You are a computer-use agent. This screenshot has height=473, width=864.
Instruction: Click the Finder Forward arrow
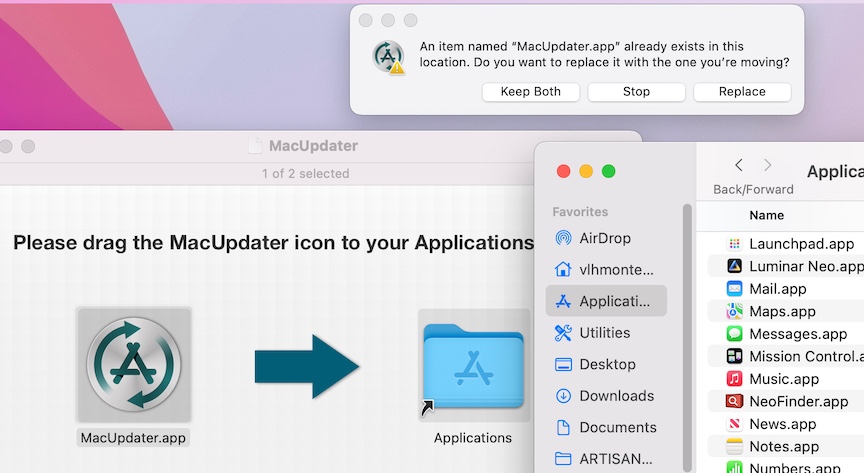768,165
